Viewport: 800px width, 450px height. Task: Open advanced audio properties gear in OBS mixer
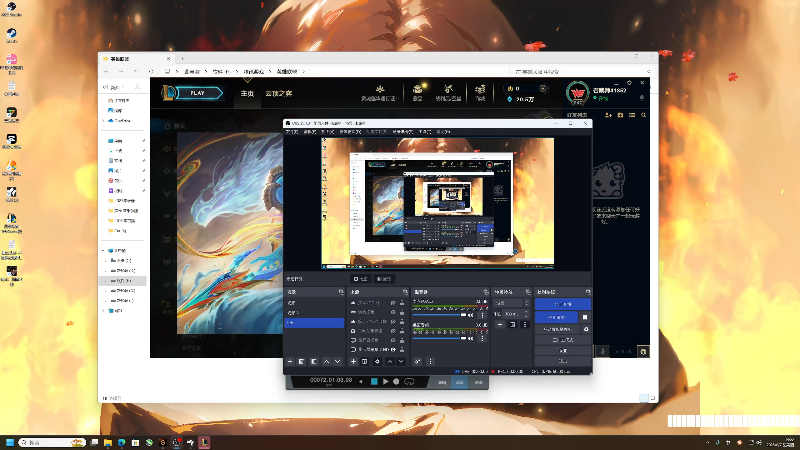pos(417,361)
